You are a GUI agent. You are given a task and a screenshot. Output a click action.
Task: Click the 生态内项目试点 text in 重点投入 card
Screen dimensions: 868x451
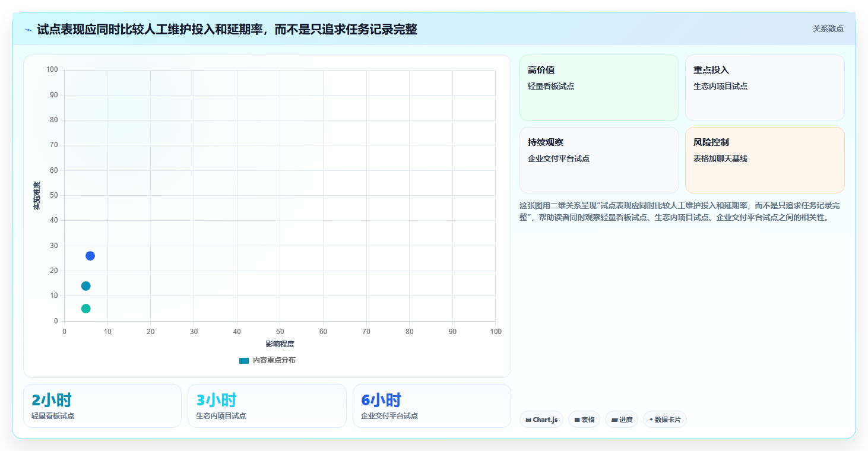pyautogui.click(x=720, y=86)
